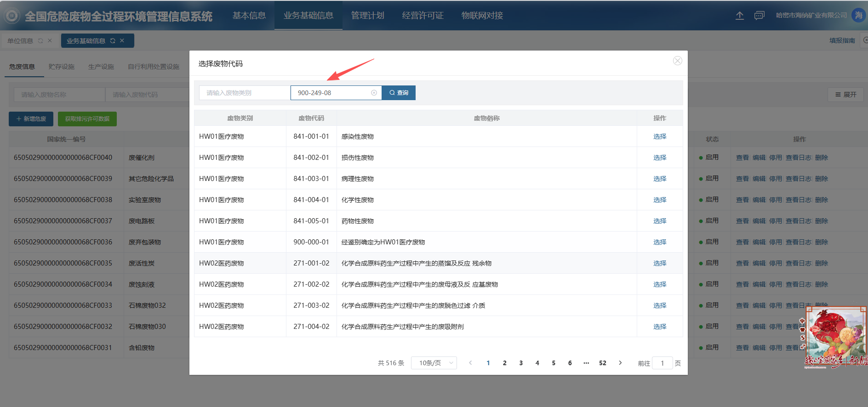868x407 pixels.
Task: Open the 管理计划 menu
Action: (367, 16)
